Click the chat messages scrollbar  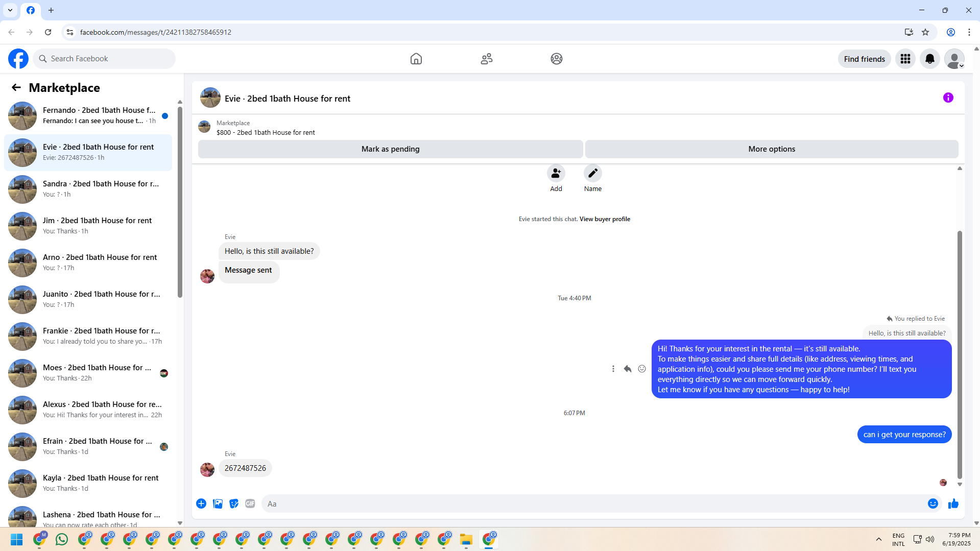(960, 354)
